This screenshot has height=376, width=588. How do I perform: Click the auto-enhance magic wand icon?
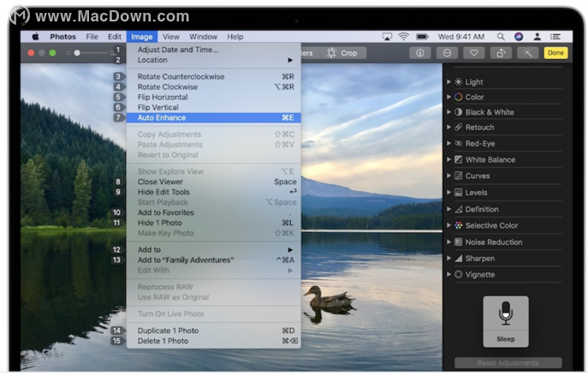click(528, 53)
